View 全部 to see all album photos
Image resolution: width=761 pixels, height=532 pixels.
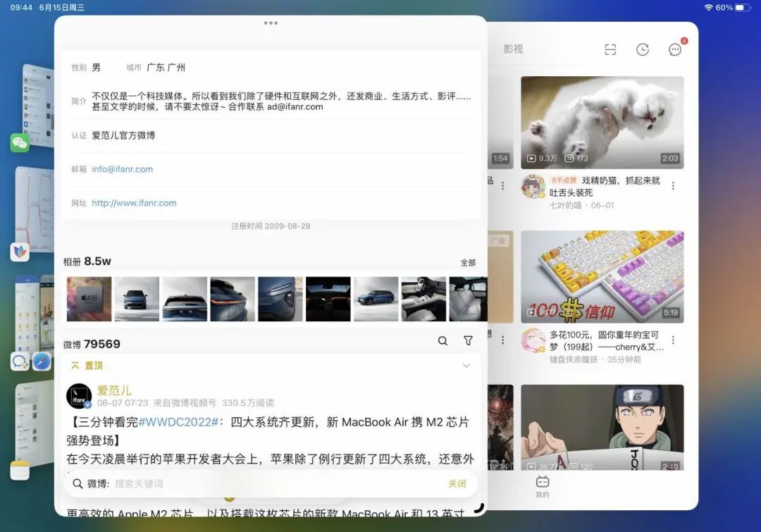pos(469,261)
